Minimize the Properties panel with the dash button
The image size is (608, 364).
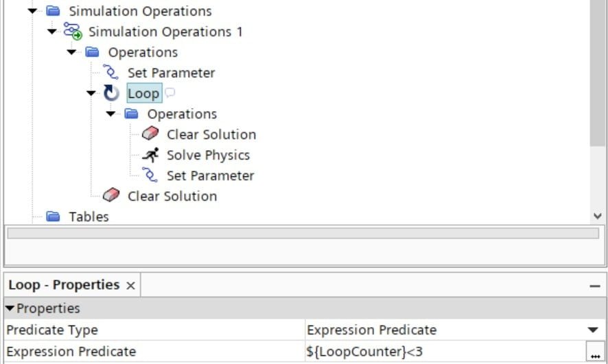point(595,286)
